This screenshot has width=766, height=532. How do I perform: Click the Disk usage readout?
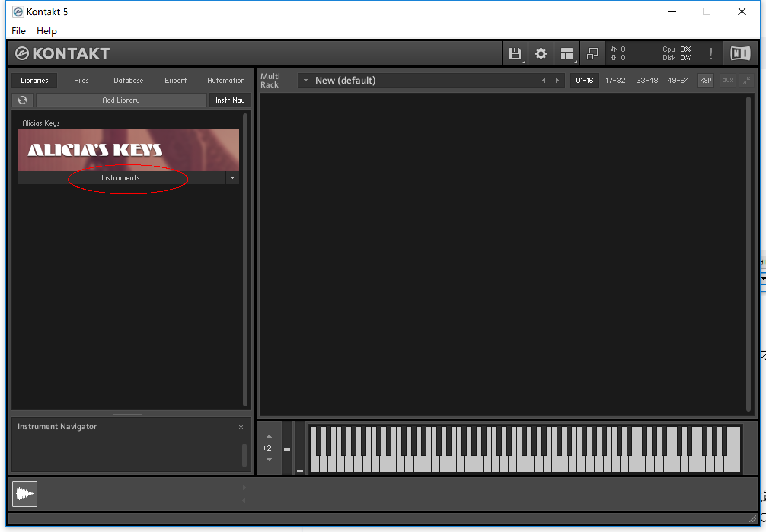pyautogui.click(x=677, y=58)
